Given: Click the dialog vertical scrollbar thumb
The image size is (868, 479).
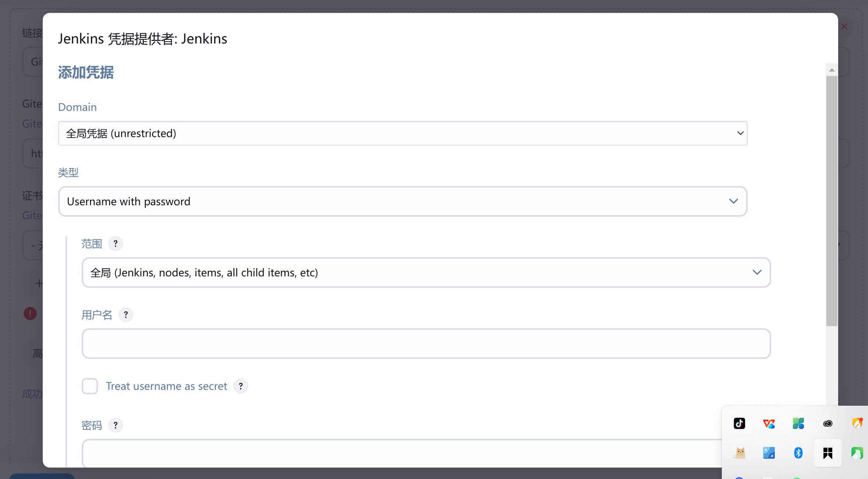Looking at the screenshot, I should click(832, 201).
